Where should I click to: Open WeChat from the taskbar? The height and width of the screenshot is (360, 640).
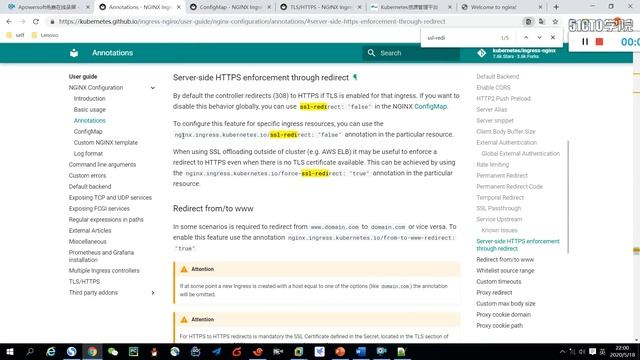pos(113,351)
